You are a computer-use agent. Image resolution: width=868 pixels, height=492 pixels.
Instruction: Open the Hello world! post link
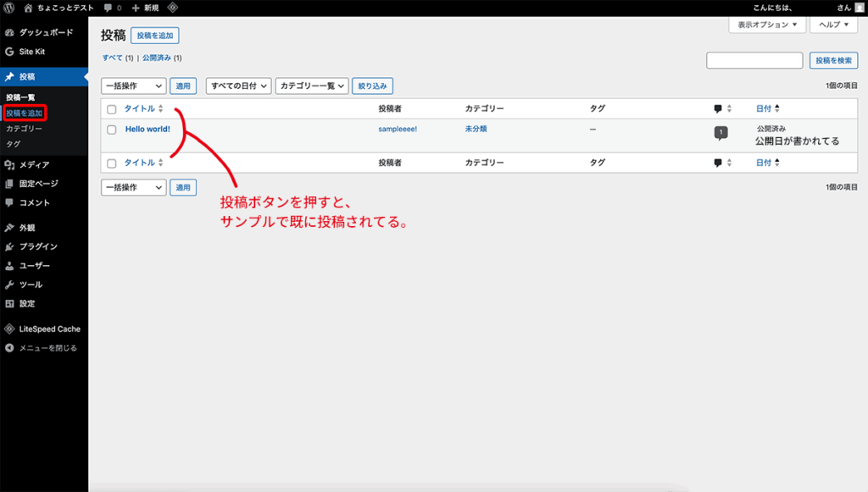(x=147, y=130)
